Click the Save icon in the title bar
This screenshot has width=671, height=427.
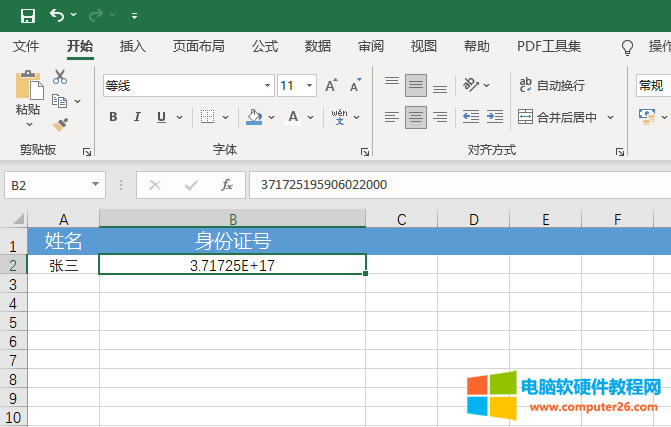coord(28,16)
